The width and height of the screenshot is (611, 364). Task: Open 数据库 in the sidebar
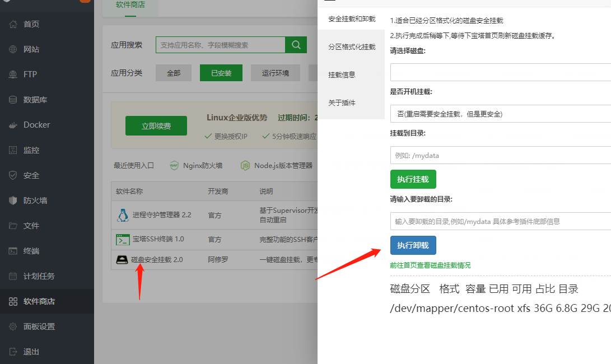[x=35, y=100]
